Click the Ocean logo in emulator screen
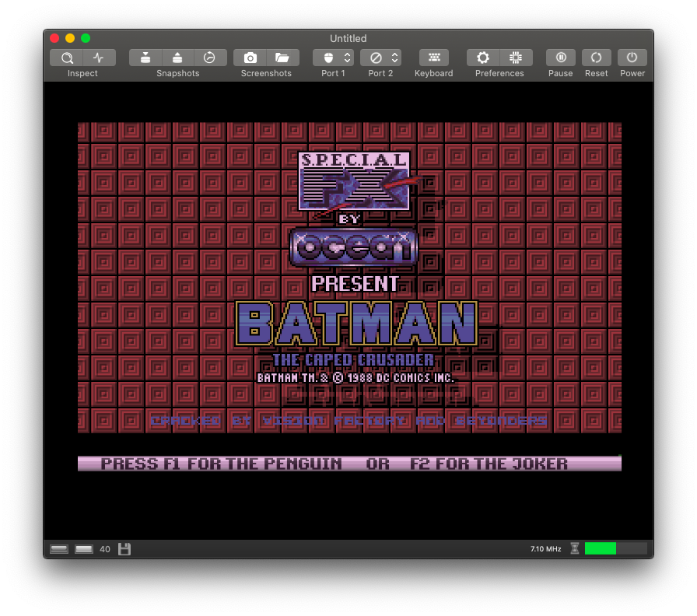697x616 pixels. [x=354, y=247]
